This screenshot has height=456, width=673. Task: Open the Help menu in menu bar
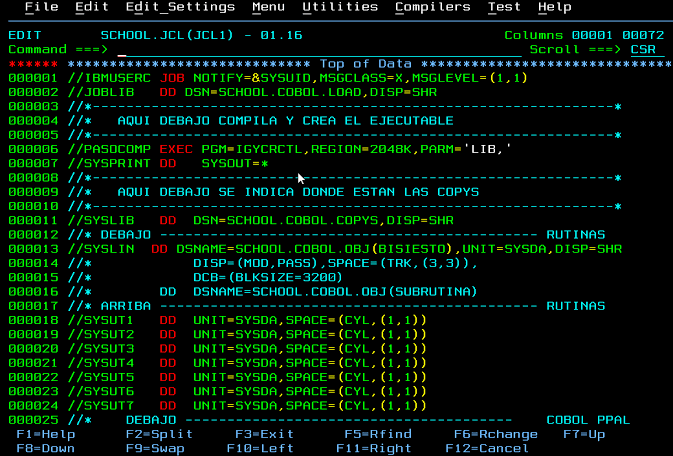[x=554, y=7]
